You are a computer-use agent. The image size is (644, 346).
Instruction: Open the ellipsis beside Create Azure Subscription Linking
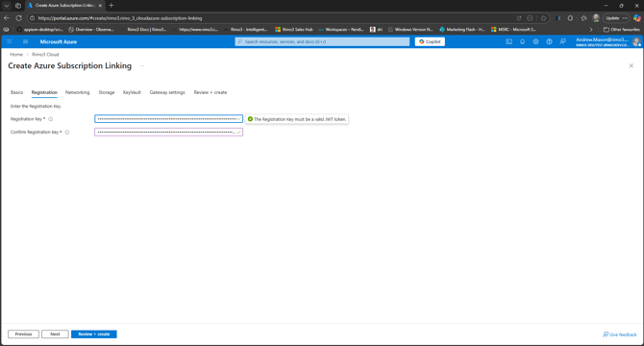(142, 65)
